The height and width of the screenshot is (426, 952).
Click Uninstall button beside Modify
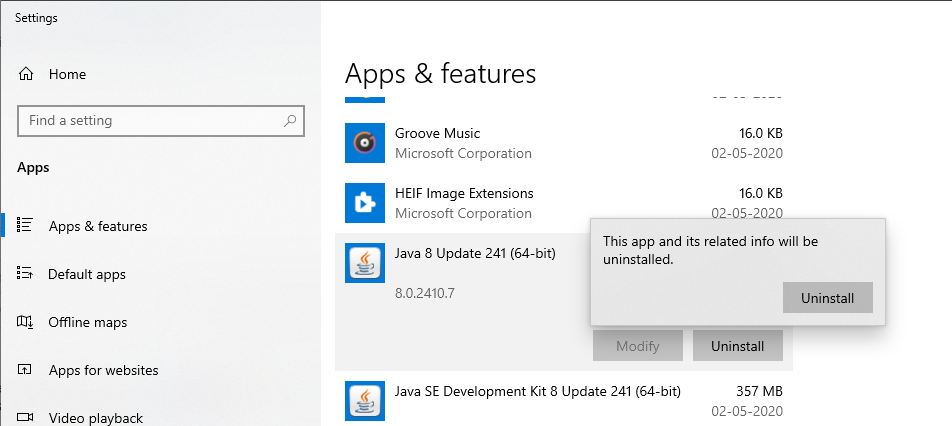click(738, 346)
